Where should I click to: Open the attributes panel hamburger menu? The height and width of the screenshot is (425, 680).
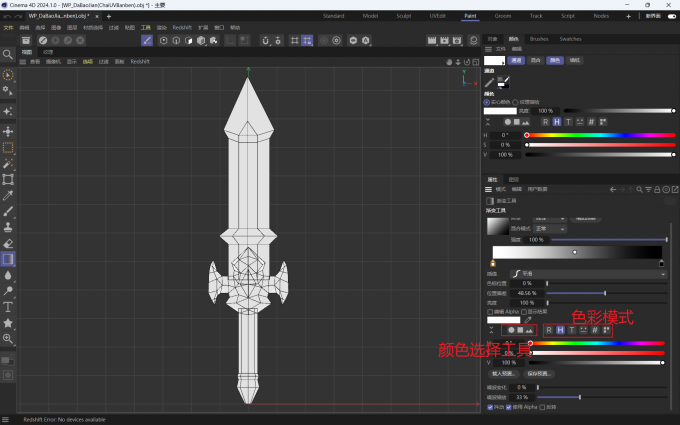[488, 190]
